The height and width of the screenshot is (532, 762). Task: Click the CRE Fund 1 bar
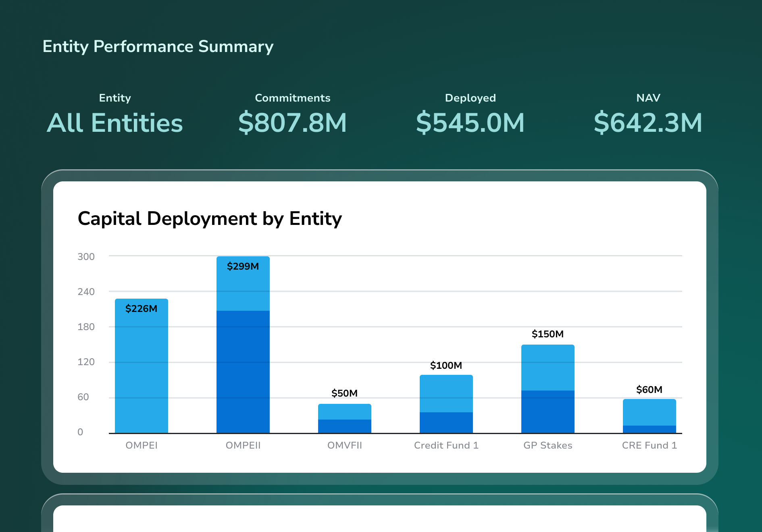click(650, 416)
